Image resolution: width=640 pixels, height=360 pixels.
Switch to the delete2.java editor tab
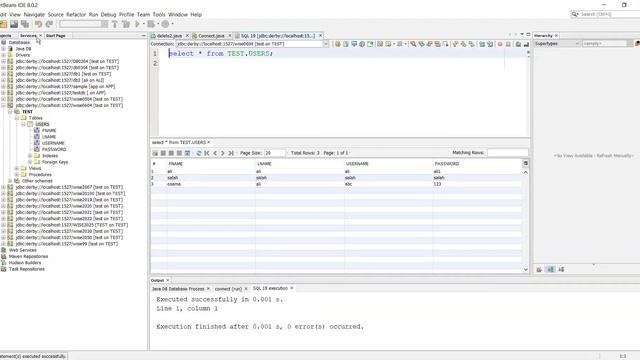(x=169, y=36)
